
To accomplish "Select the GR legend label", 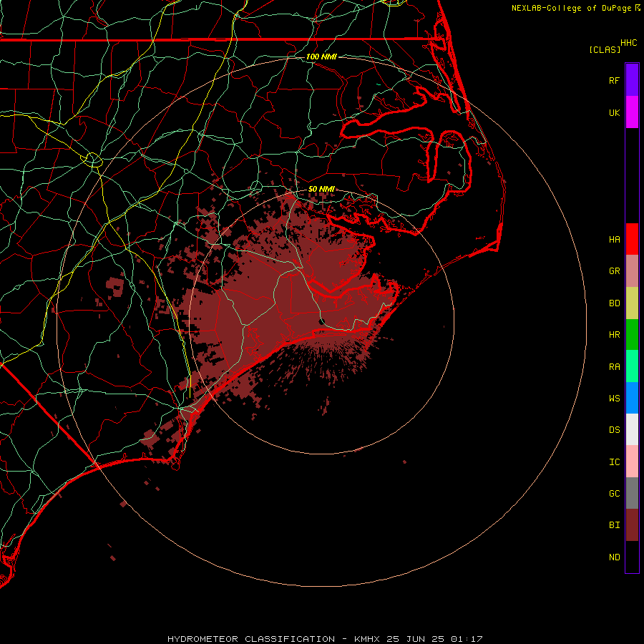I will tap(614, 271).
